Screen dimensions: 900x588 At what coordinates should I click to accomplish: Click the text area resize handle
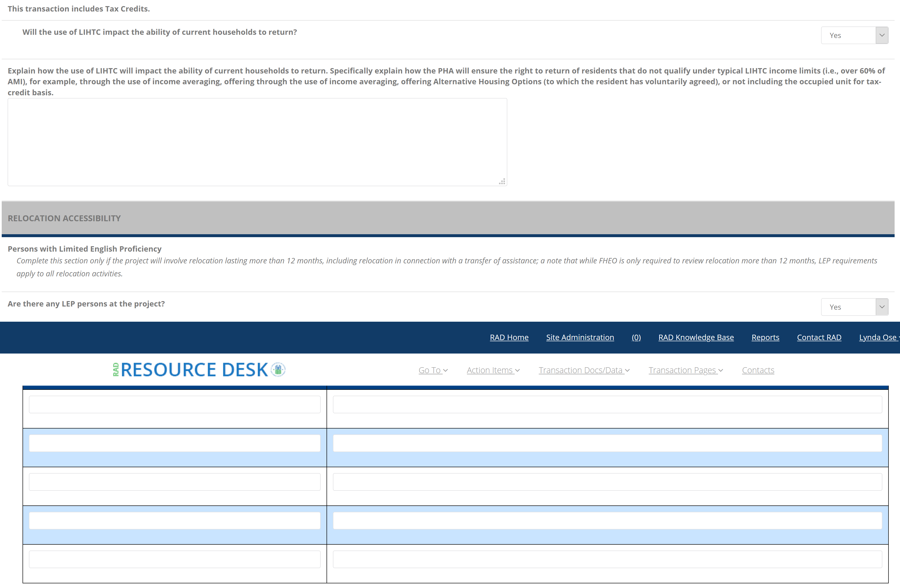click(502, 182)
